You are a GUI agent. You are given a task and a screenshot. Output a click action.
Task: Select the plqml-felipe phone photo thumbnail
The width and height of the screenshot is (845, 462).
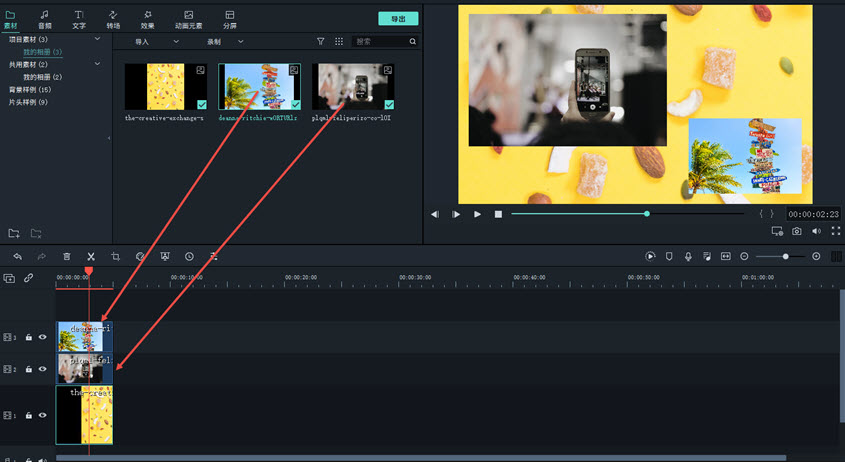tap(353, 87)
